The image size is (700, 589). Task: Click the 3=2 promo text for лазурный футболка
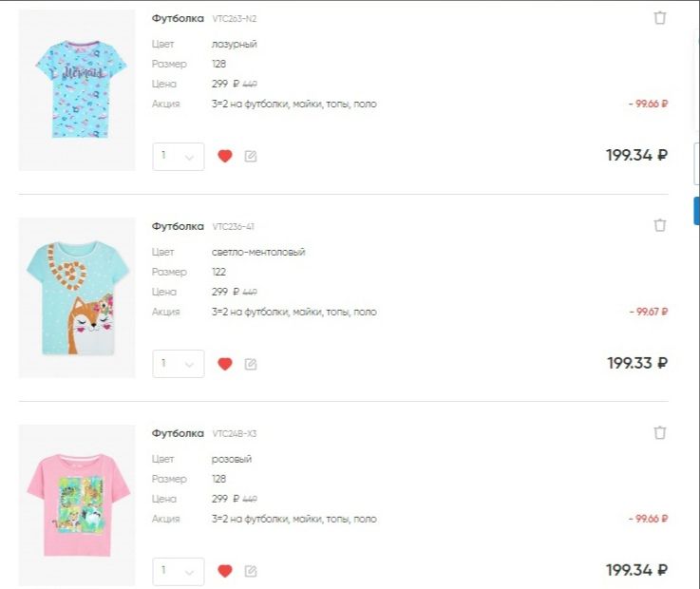[293, 104]
